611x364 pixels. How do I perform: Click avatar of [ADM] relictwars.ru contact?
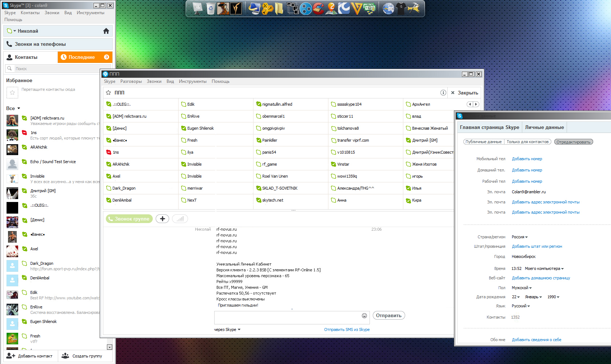(12, 121)
